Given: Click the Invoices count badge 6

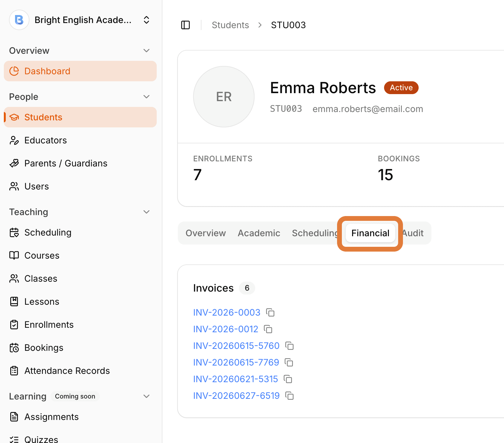Looking at the screenshot, I should click(x=247, y=288).
